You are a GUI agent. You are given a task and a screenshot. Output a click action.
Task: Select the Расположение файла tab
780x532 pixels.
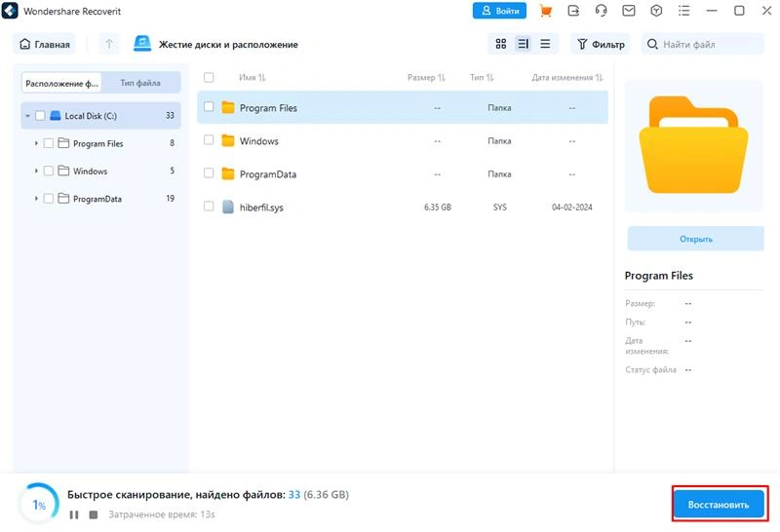point(60,84)
